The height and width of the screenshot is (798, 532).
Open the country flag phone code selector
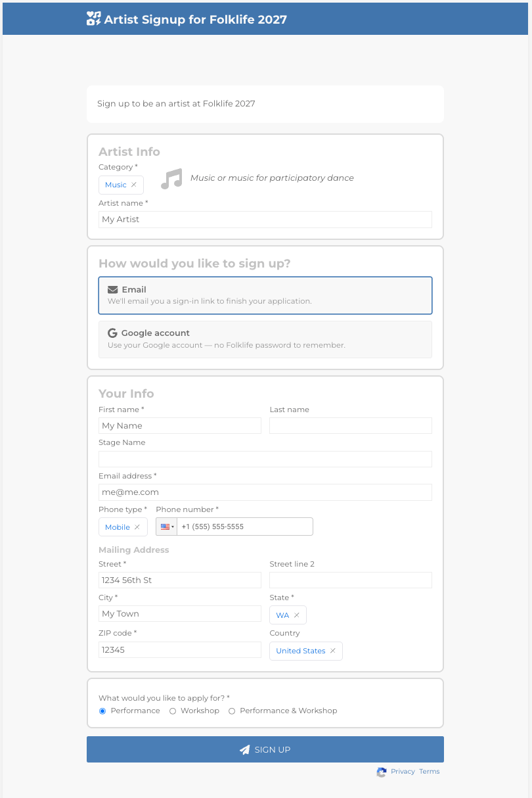click(x=167, y=527)
